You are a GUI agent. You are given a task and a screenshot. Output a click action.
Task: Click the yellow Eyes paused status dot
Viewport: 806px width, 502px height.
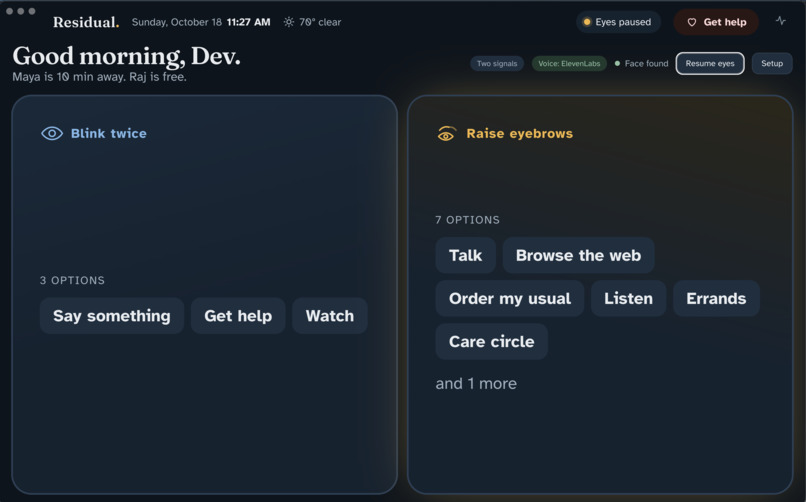[587, 22]
